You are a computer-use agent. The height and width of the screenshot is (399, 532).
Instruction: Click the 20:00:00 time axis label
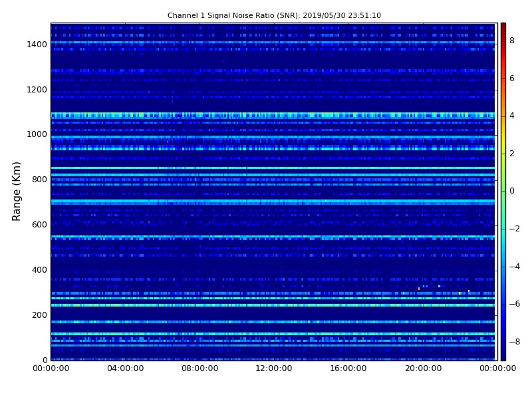tap(424, 368)
